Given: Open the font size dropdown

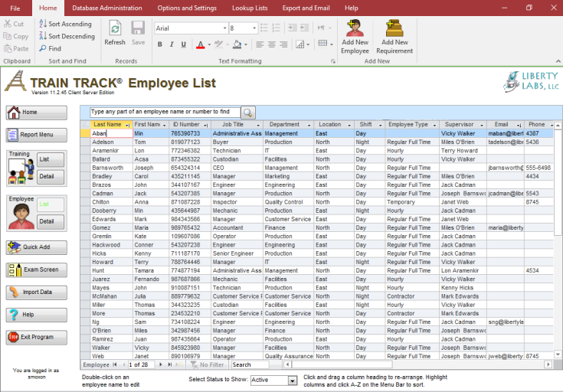Looking at the screenshot, I should pyautogui.click(x=254, y=28).
